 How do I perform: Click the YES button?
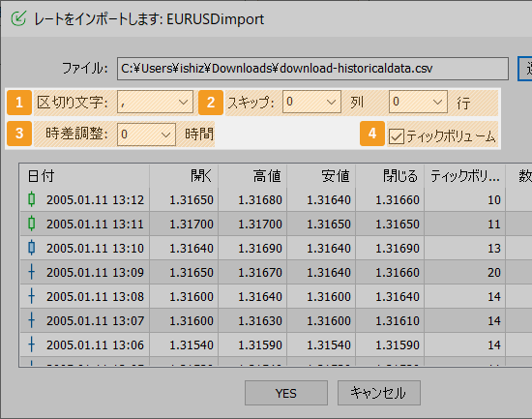coord(286,393)
